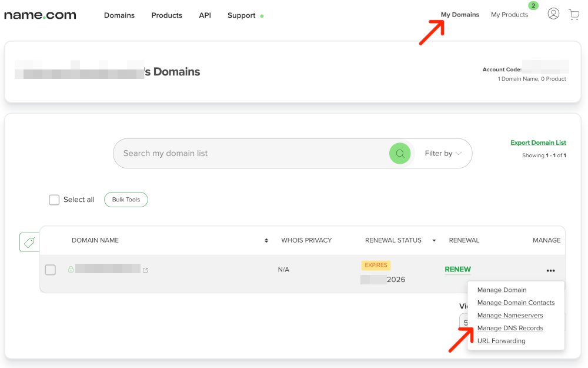Image resolution: width=588 pixels, height=368 pixels.
Task: Click the green lock icon by domain
Action: (71, 270)
